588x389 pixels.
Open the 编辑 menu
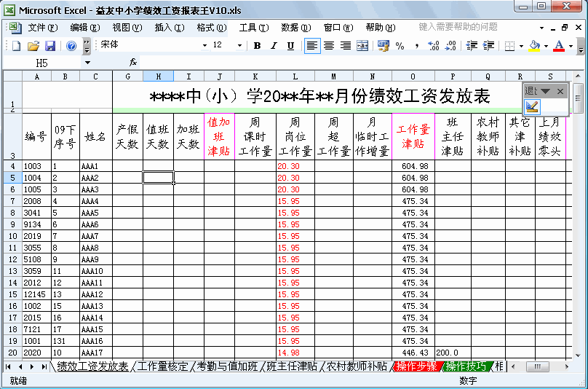[85, 28]
